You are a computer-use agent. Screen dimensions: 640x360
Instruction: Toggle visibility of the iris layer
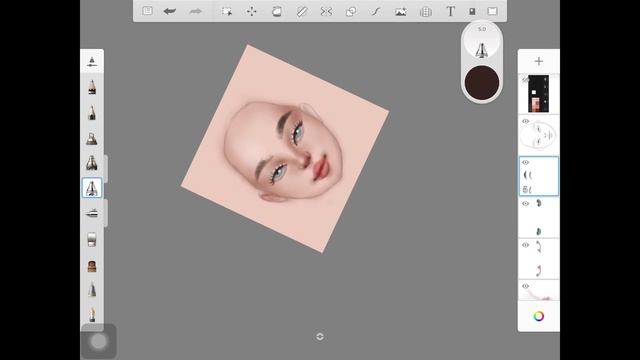coord(525,204)
